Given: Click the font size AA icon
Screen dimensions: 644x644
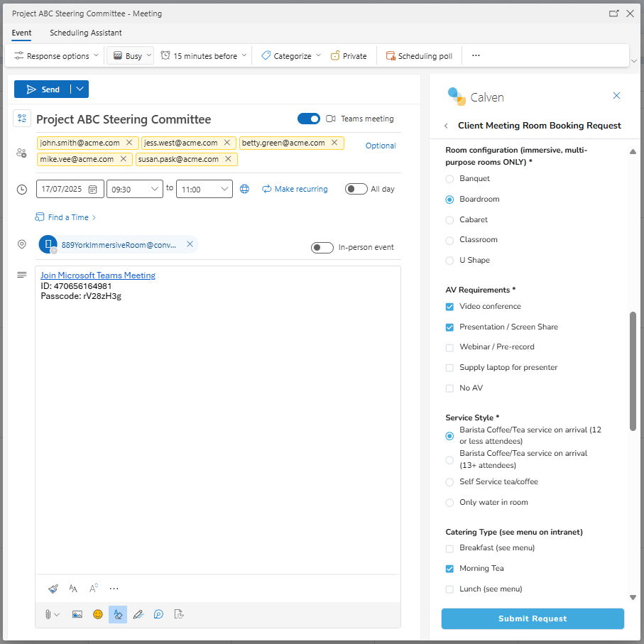Looking at the screenshot, I should [73, 589].
